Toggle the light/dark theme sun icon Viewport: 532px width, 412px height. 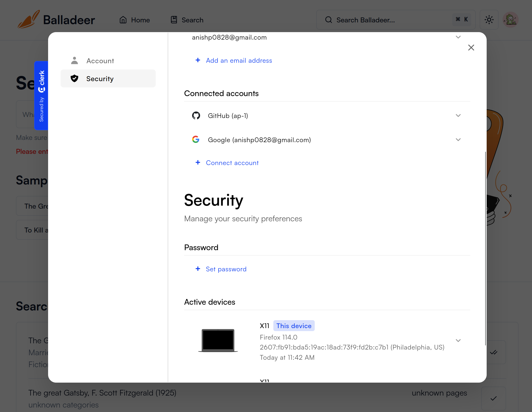tap(489, 20)
